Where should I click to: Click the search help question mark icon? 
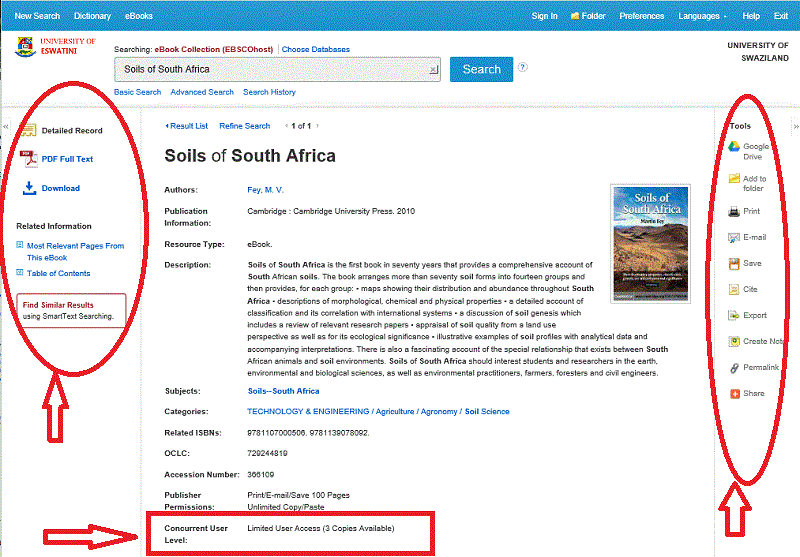522,67
